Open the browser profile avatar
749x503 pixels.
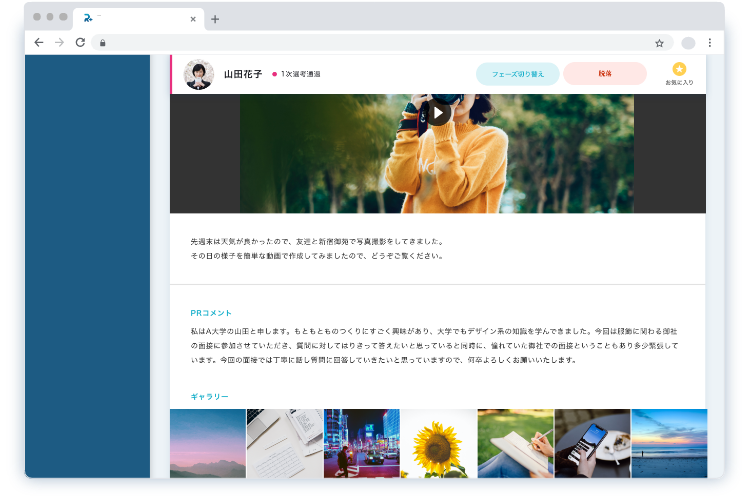688,43
